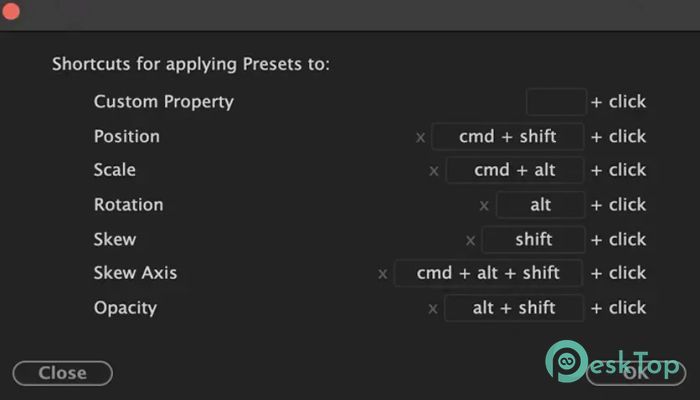Click the Opacity label

125,308
